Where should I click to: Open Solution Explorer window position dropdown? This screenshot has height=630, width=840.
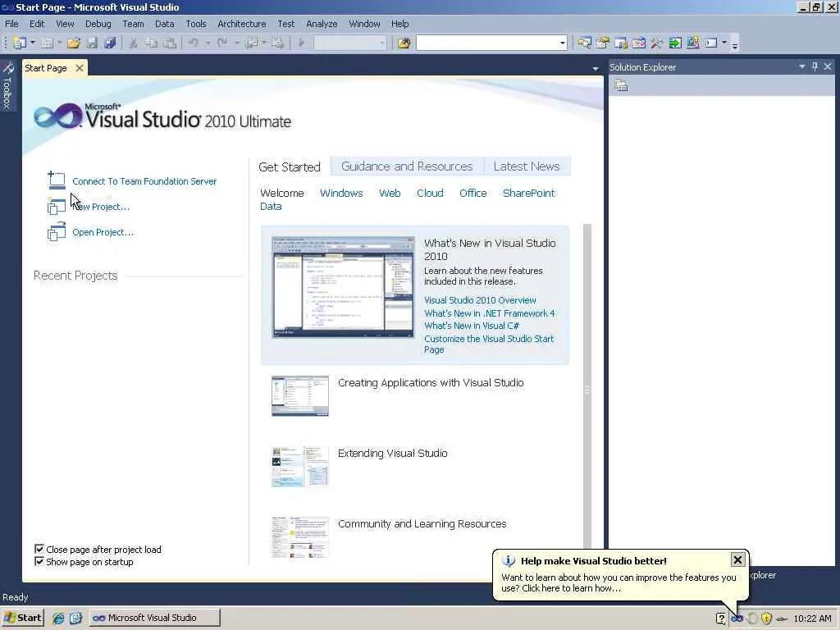802,66
